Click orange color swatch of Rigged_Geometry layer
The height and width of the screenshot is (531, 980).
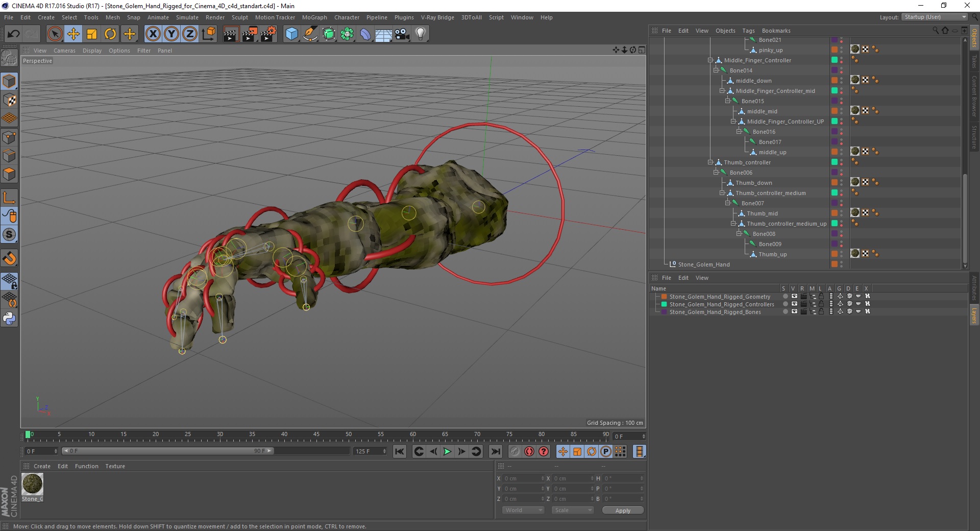pyautogui.click(x=664, y=296)
